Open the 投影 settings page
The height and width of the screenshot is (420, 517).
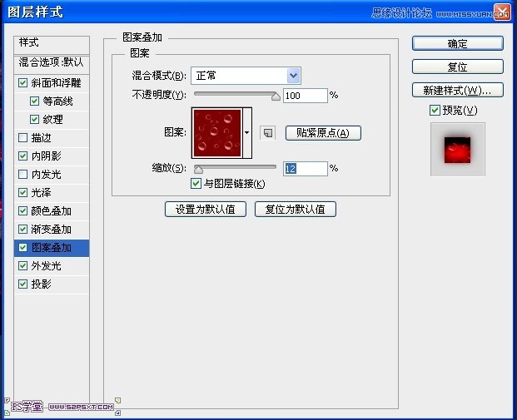coord(42,284)
